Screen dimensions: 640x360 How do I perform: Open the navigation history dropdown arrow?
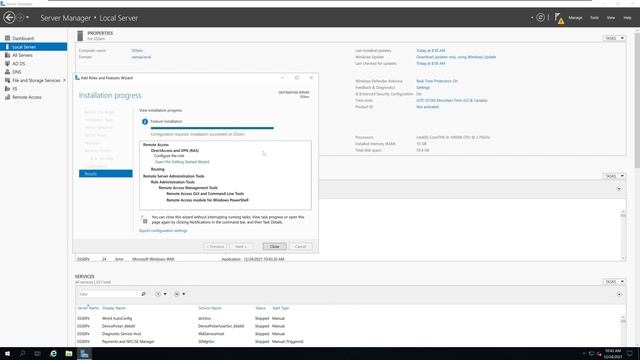click(27, 18)
